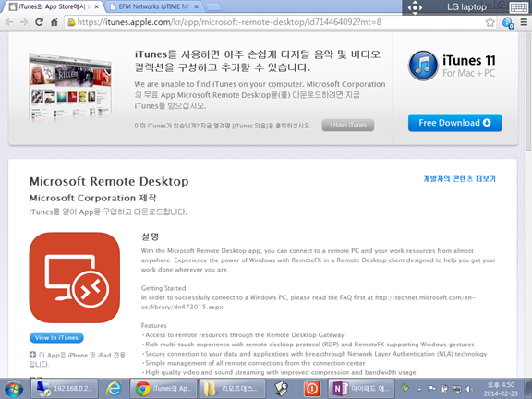This screenshot has height=399, width=532.
Task: Open the OneNote taskbar window
Action: click(x=361, y=389)
